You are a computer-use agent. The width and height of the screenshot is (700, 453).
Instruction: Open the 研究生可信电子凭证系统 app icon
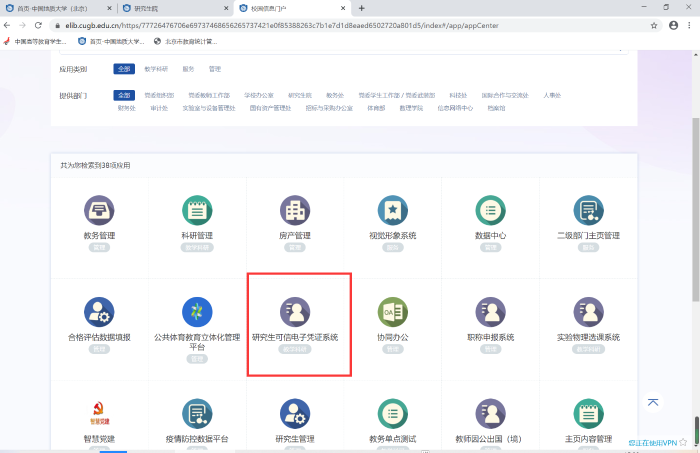tap(295, 312)
